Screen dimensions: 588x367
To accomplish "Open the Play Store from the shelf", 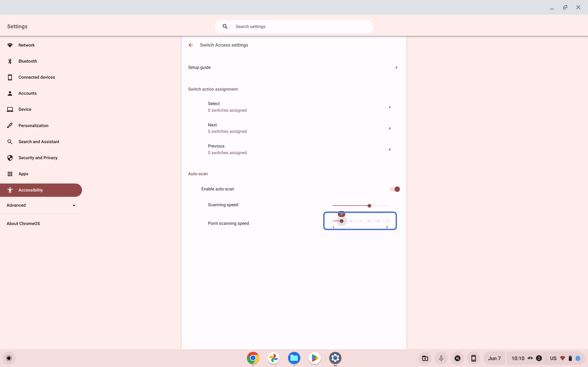I will 314,358.
